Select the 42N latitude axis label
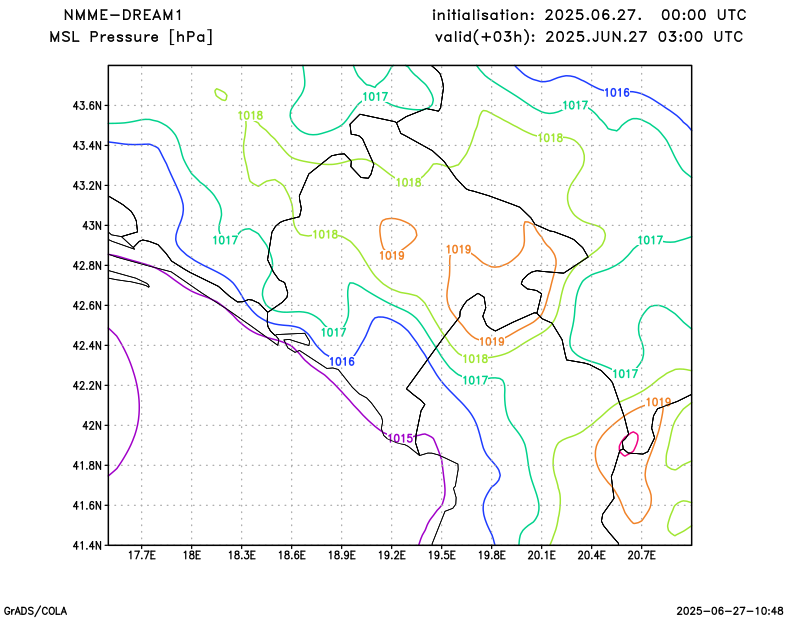Screen dimensions: 800x618 [92, 426]
